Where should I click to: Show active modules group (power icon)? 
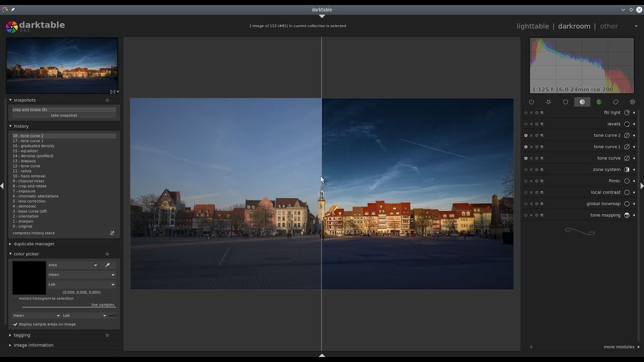[531, 102]
